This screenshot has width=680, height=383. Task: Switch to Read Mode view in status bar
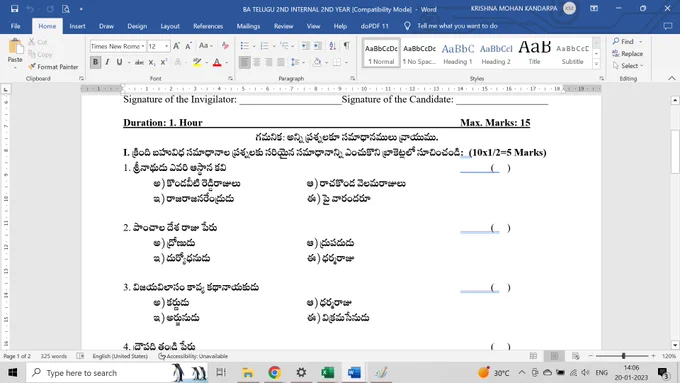(533, 356)
